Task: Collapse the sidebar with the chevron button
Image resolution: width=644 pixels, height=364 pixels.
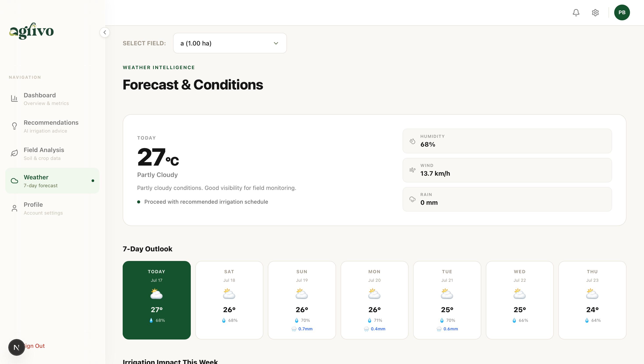Action: [105, 32]
